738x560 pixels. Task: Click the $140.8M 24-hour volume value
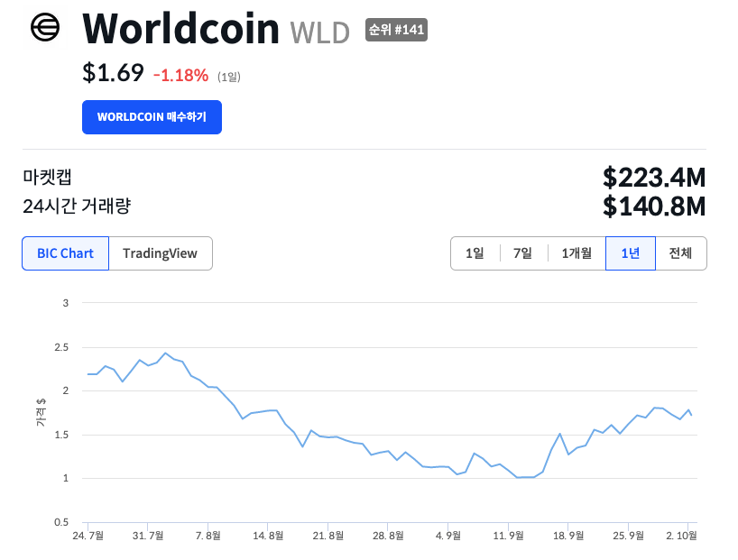pyautogui.click(x=654, y=207)
